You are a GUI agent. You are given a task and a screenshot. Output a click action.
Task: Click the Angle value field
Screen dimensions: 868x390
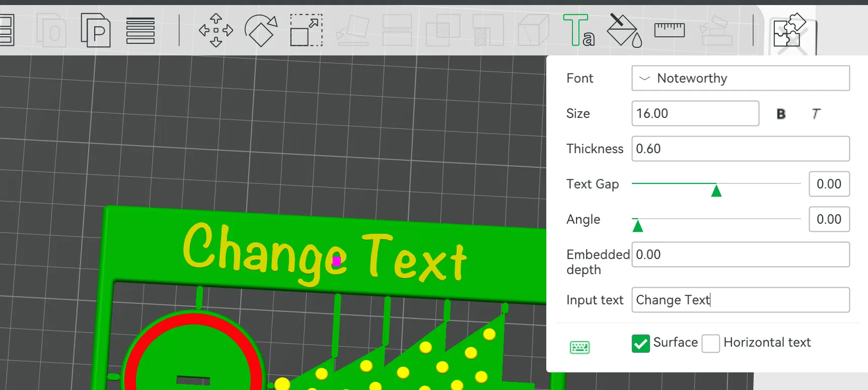tap(829, 219)
